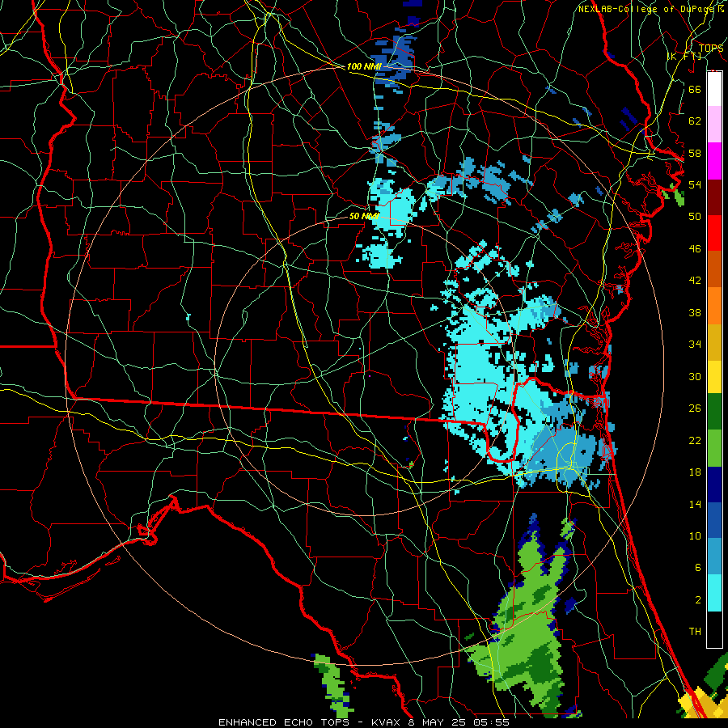Click the '05:55' timestamp in caption
The image size is (728, 728).
point(491,722)
